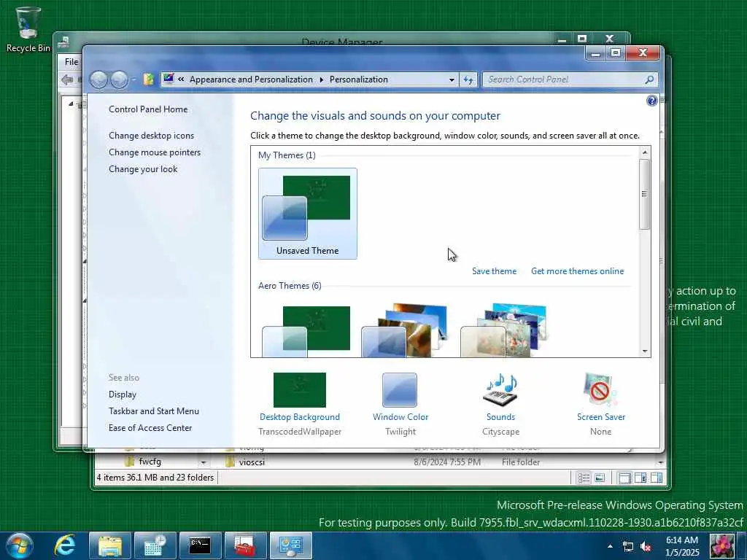Click the flower user picture in taskbar
This screenshot has width=747, height=560.
pos(721,545)
